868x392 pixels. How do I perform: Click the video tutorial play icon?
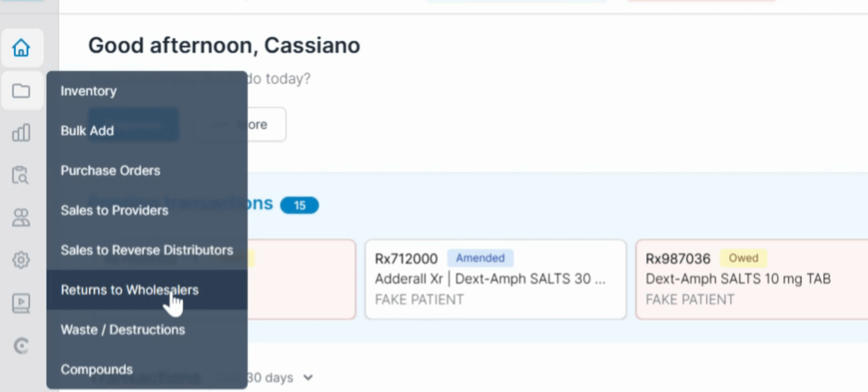point(21,303)
